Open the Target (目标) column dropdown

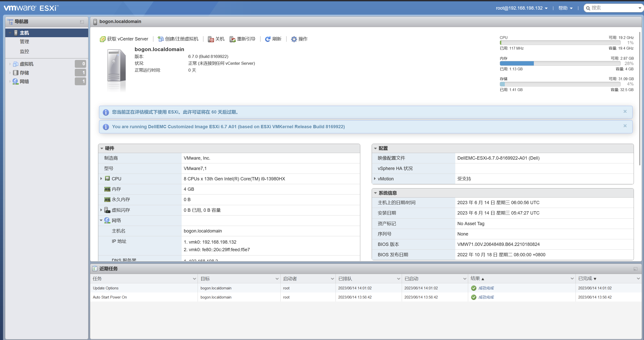pos(277,279)
